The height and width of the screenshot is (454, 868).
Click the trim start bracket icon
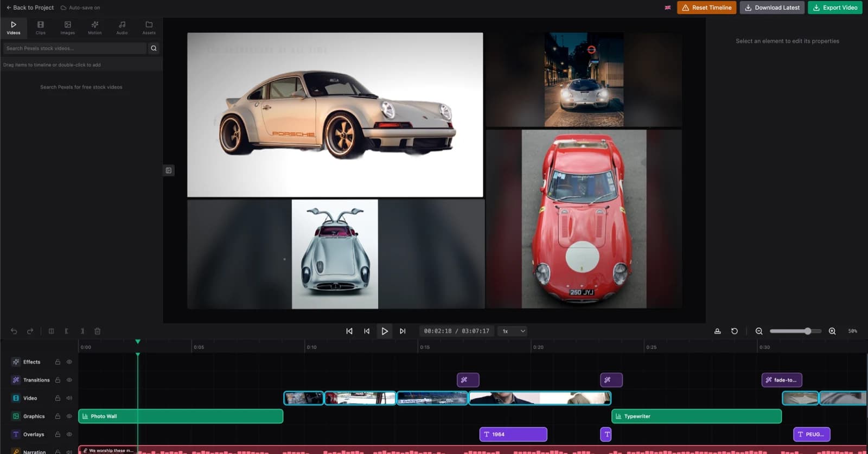(67, 331)
